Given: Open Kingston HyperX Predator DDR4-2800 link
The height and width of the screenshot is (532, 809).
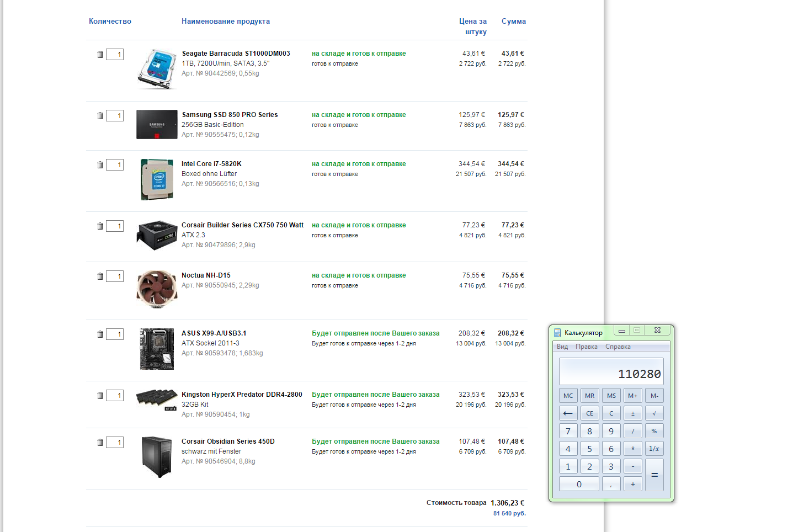Looking at the screenshot, I should (242, 395).
